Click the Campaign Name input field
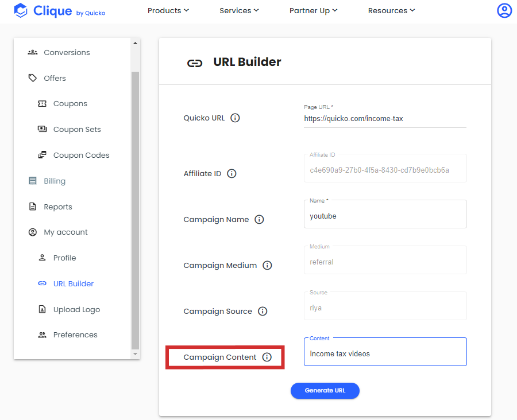This screenshot has height=420, width=517. pyautogui.click(x=385, y=214)
